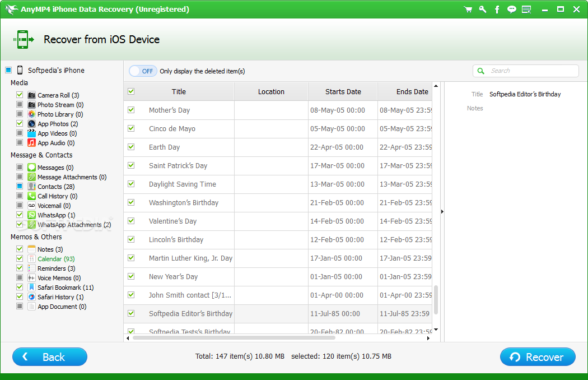This screenshot has height=380, width=588.
Task: Sort by the Title column header
Action: (179, 91)
